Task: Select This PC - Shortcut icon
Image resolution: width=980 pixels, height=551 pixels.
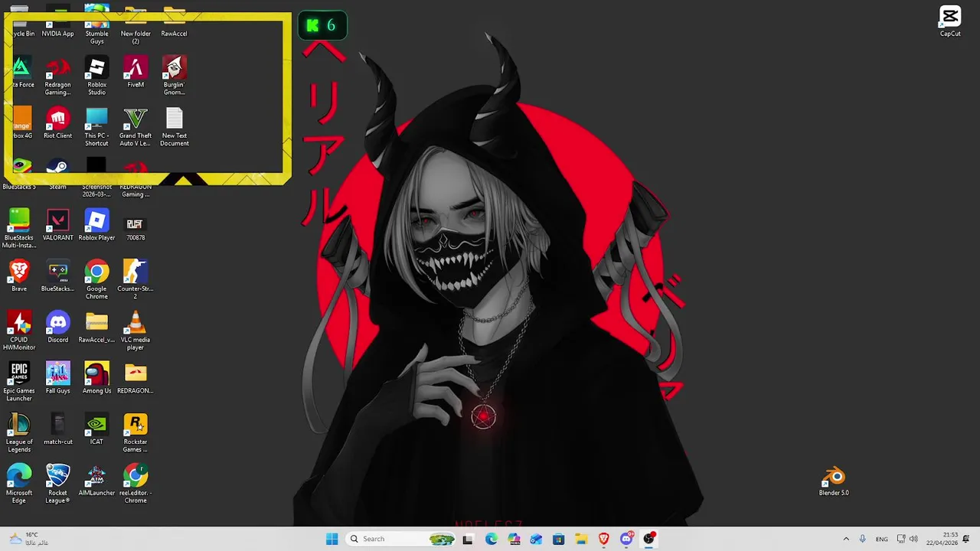Action: [x=96, y=127]
